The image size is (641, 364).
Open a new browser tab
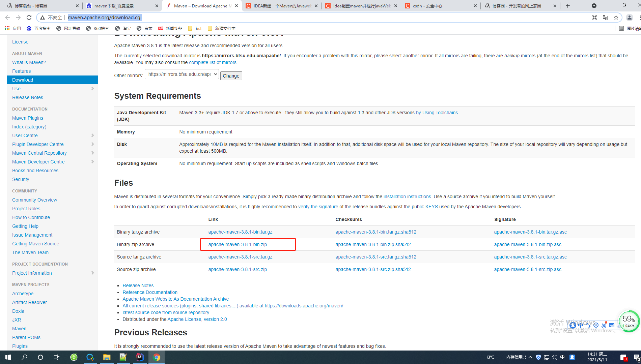pos(568,6)
